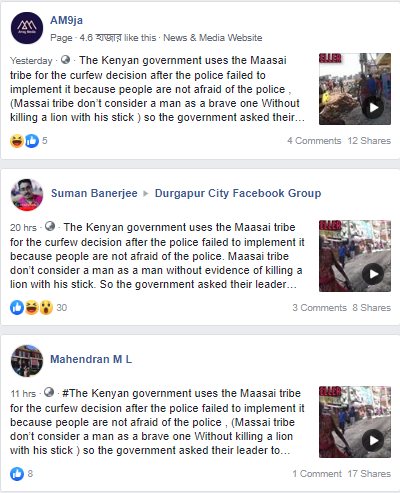The image size is (400, 493).
Task: Click the Wow reaction on Suman Banerjee's post
Action: (46, 307)
